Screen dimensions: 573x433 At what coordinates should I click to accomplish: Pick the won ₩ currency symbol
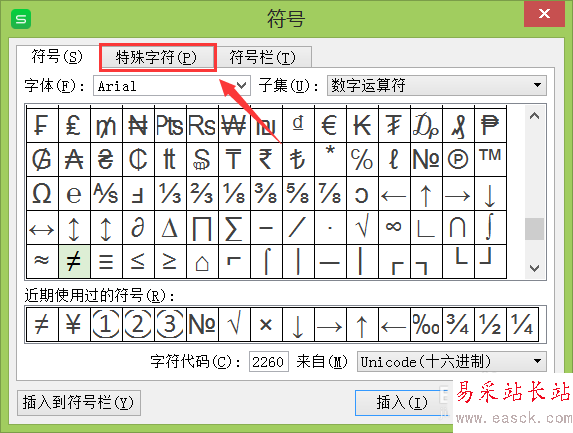pos(234,125)
